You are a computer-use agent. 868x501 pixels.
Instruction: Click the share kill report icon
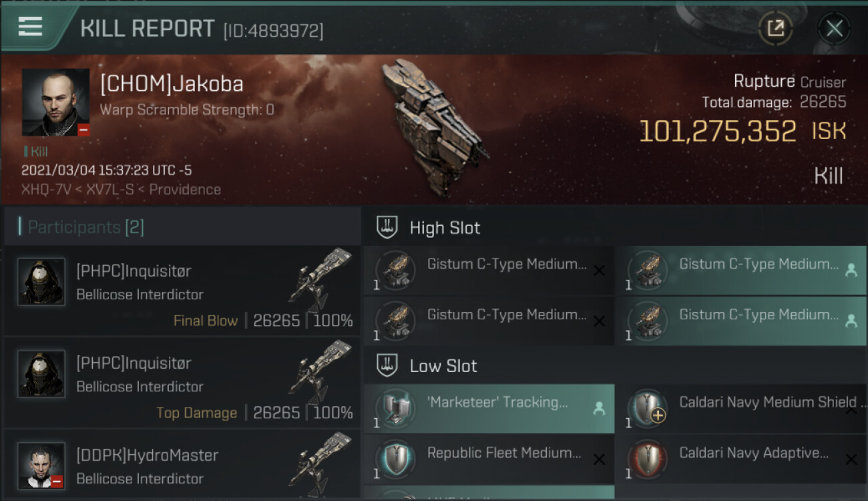pyautogui.click(x=775, y=28)
